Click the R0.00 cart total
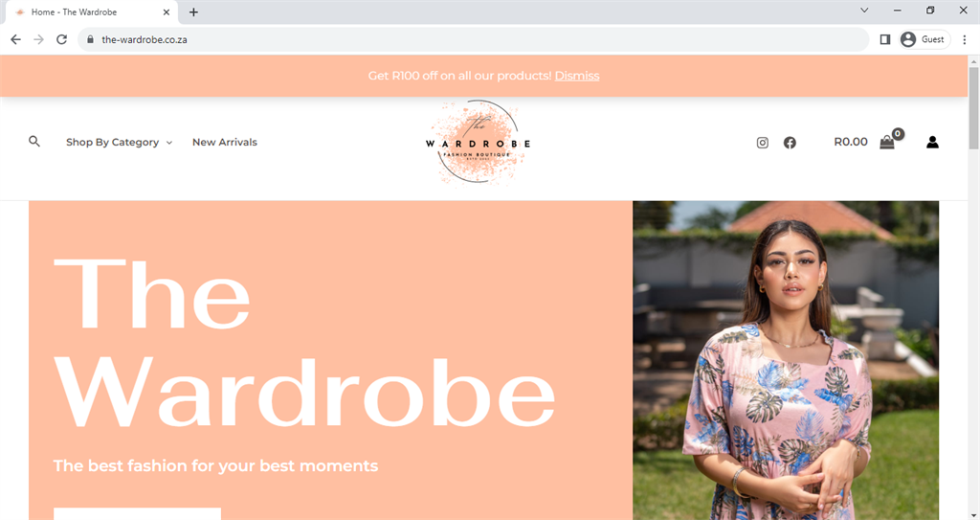This screenshot has height=520, width=980. coord(851,142)
